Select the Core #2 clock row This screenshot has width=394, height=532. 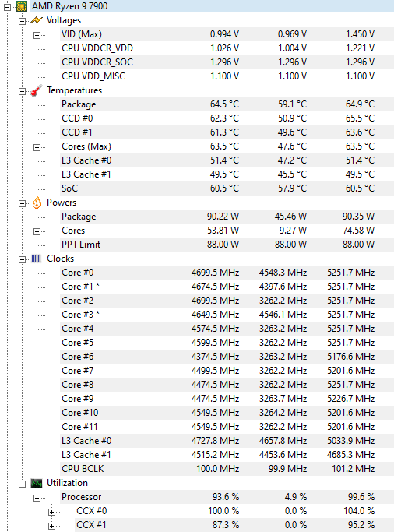(x=227, y=300)
